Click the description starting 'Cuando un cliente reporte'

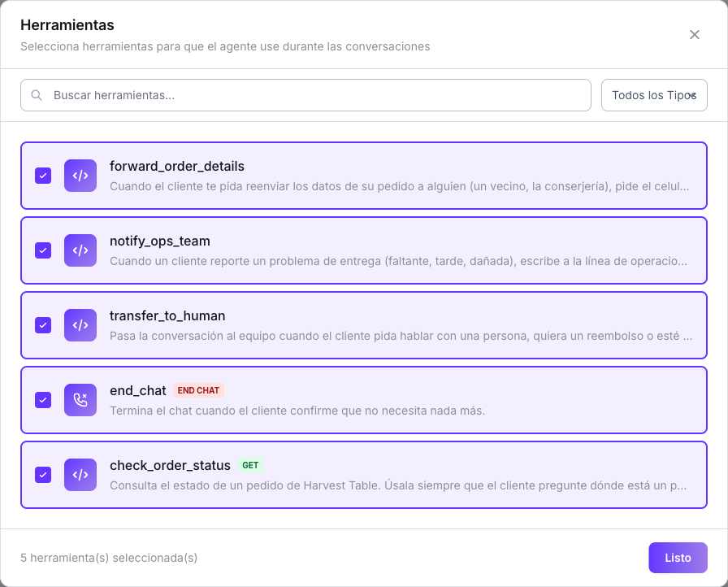click(x=398, y=261)
